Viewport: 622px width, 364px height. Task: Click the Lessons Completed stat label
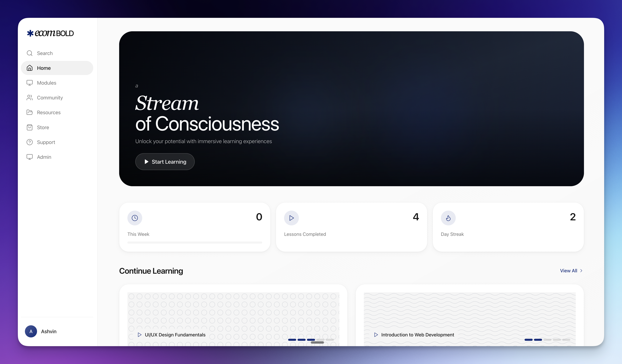point(305,234)
